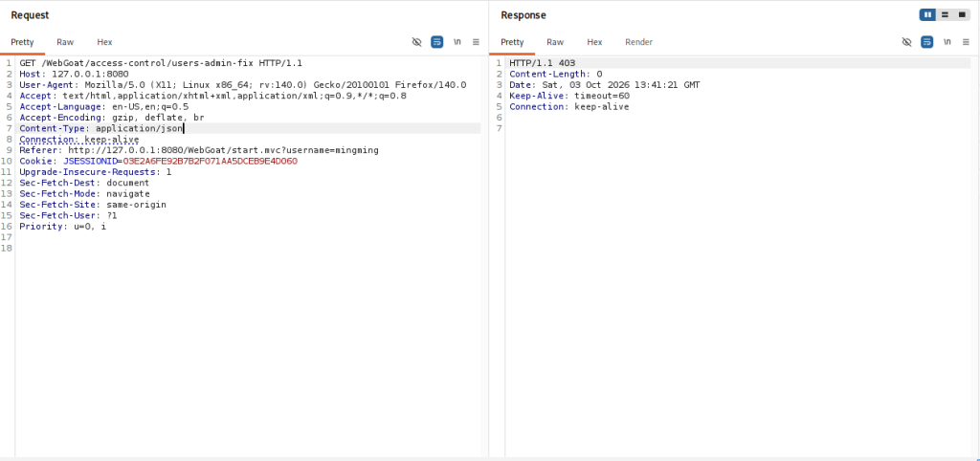Open Request panel hamburger options menu
The width and height of the screenshot is (980, 461).
tap(477, 42)
